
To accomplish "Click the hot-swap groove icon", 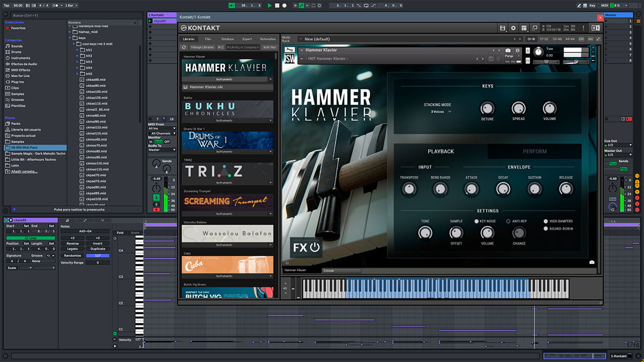I will 48,255.
